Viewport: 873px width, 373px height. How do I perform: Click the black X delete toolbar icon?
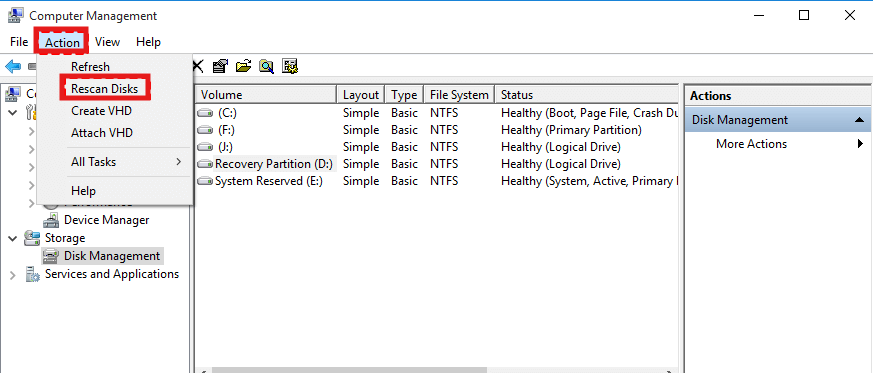pyautogui.click(x=198, y=67)
